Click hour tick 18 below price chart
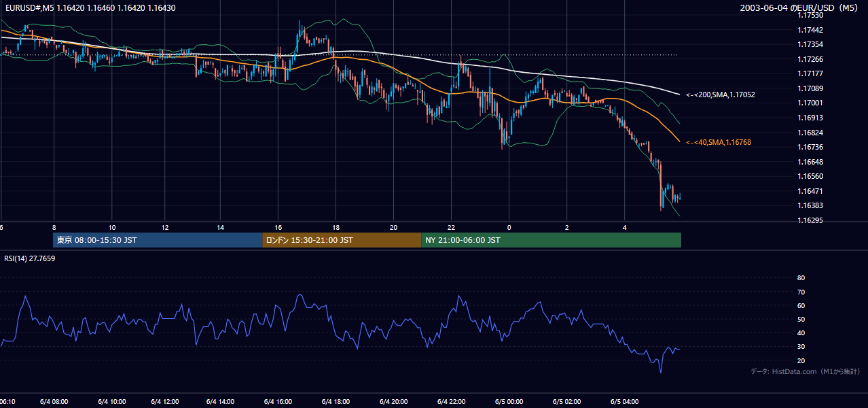868x408 pixels. (x=336, y=227)
